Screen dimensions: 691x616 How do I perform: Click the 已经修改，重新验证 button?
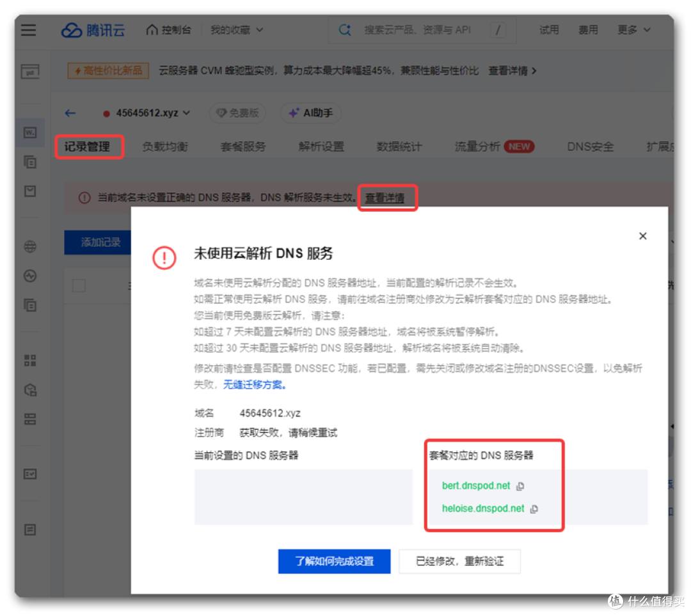click(x=459, y=562)
